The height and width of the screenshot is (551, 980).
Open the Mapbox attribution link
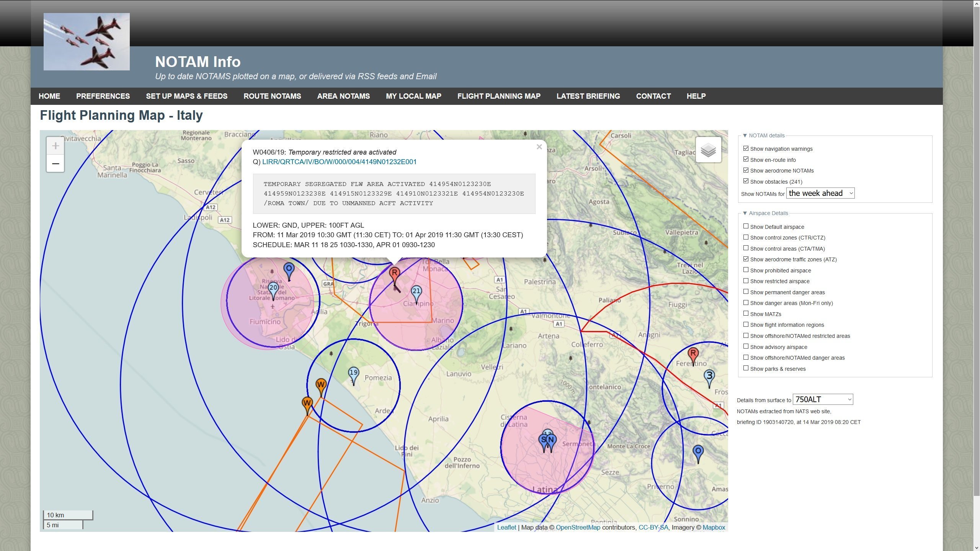pyautogui.click(x=714, y=527)
